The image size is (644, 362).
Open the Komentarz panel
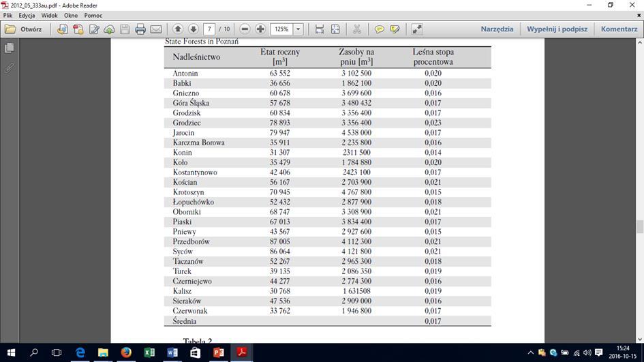619,29
